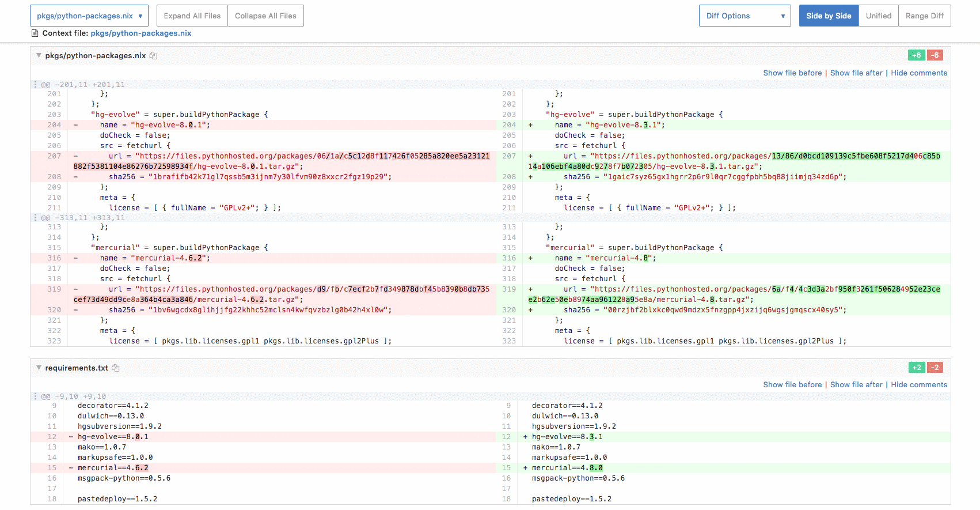
Task: Open hunk options at @@ -201,11
Action: (x=35, y=85)
